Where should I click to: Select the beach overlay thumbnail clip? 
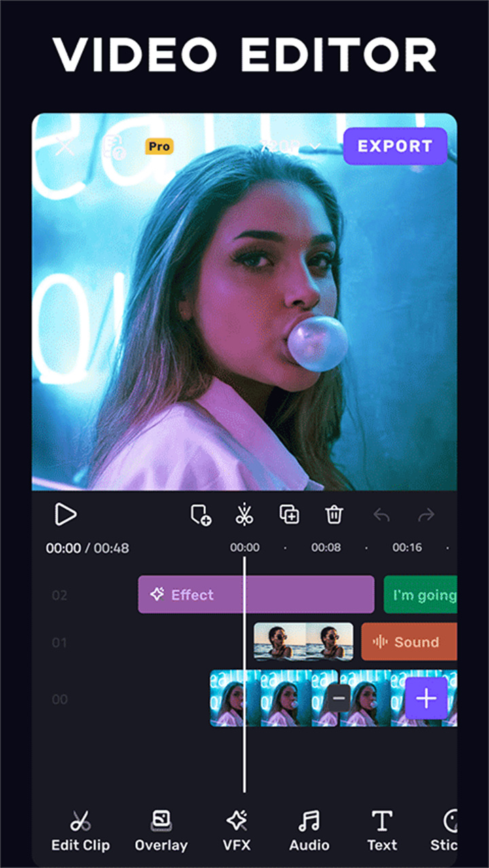(x=303, y=642)
